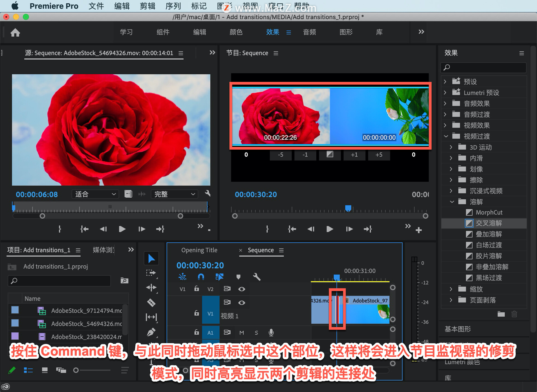
Task: Switch to the 颜色 workspace tab
Action: pos(236,32)
